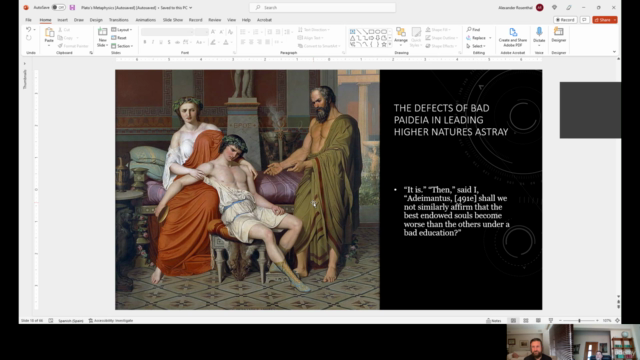The image size is (640, 360).
Task: Open the Layout dropdown
Action: point(122,30)
